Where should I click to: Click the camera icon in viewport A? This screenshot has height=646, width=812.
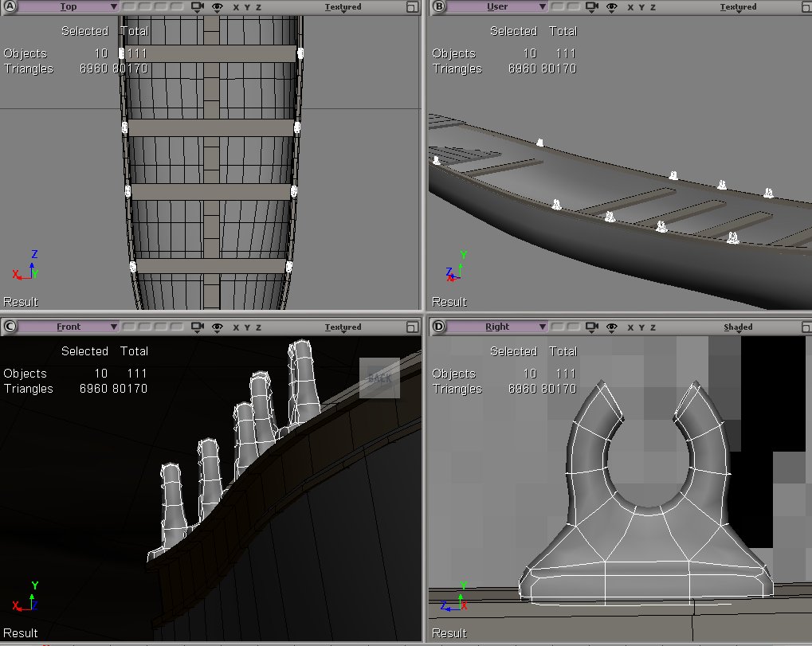[198, 7]
